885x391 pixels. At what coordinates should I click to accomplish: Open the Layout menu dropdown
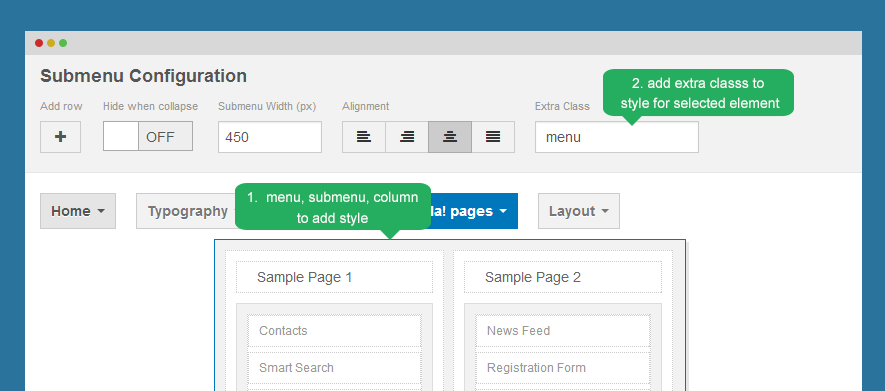click(x=579, y=211)
